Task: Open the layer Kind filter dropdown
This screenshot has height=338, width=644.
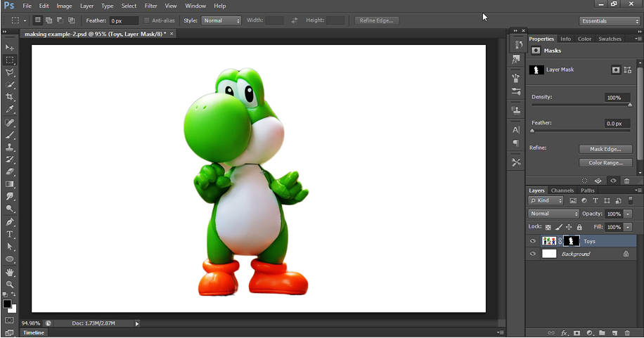Action: pyautogui.click(x=546, y=200)
